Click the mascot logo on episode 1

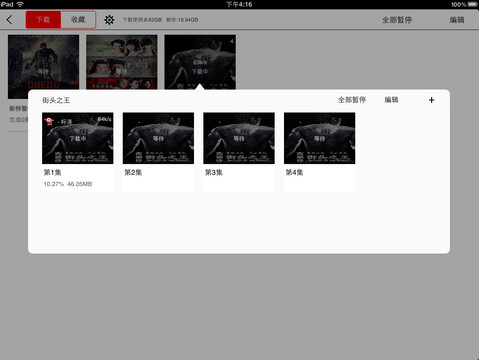coord(49,121)
